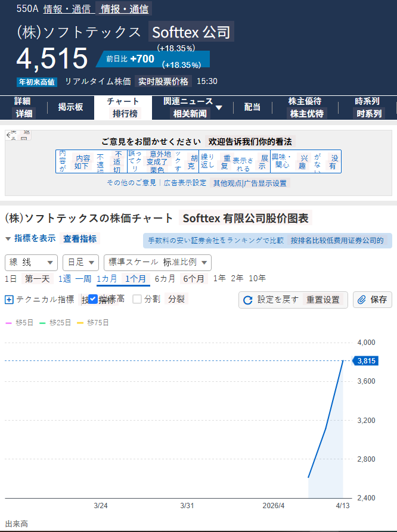Screen dimensions: 397x532
Task: Expand テクニカル指標 plus icon
Action: click(9, 300)
